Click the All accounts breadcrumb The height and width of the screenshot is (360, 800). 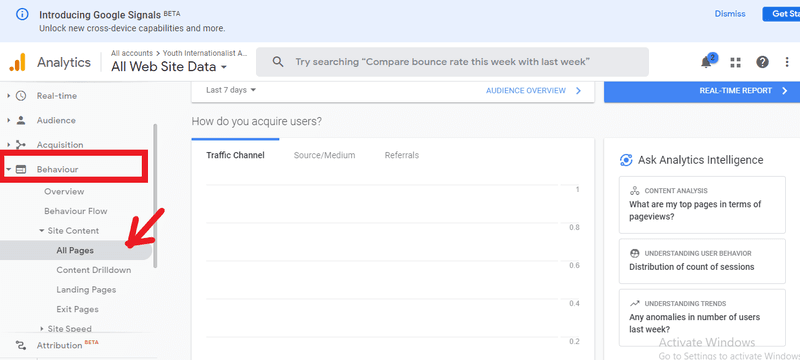point(132,53)
